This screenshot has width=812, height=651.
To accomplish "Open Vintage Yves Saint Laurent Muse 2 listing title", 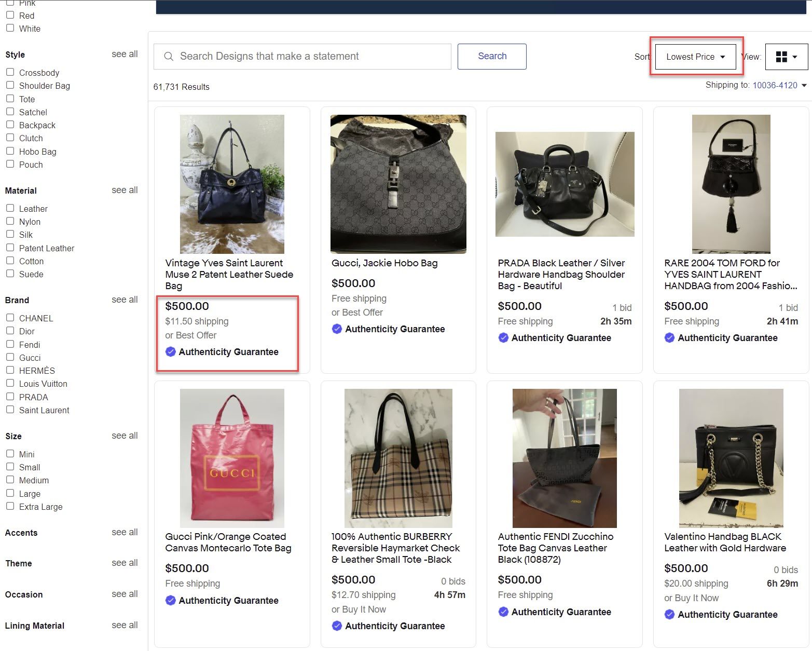I will pos(229,275).
